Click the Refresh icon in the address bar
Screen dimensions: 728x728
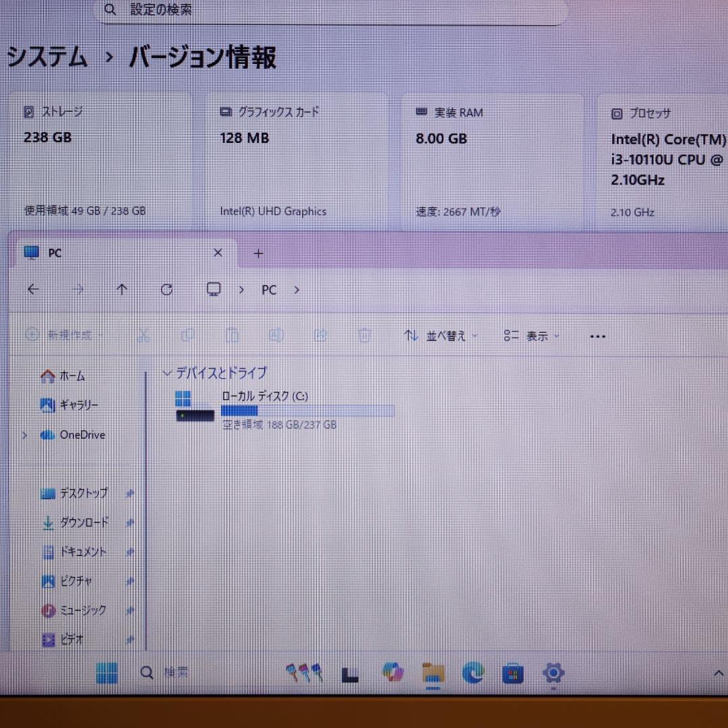[x=166, y=289]
